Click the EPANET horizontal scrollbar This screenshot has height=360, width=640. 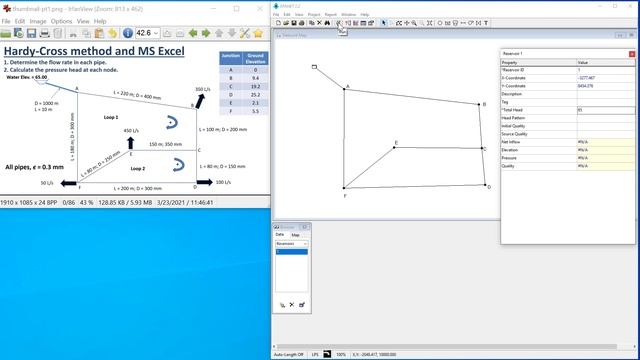pyautogui.click(x=447, y=347)
